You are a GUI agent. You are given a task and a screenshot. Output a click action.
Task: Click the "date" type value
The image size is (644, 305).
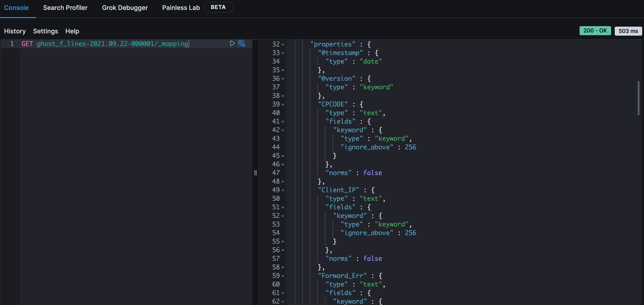[x=370, y=61]
